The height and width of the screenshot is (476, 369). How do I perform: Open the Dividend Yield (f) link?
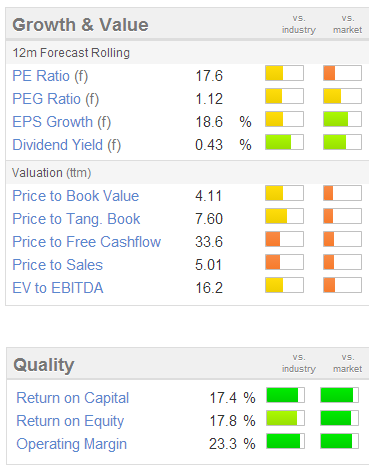click(67, 145)
